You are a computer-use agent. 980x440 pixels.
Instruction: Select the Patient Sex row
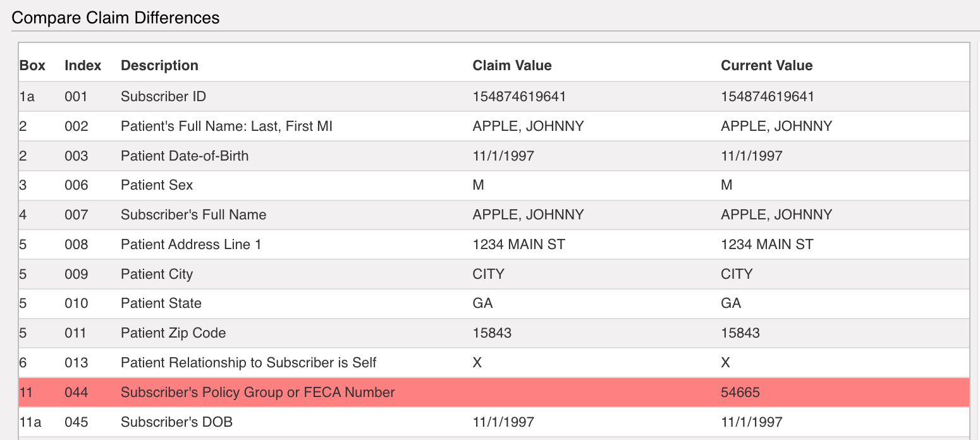coord(494,185)
